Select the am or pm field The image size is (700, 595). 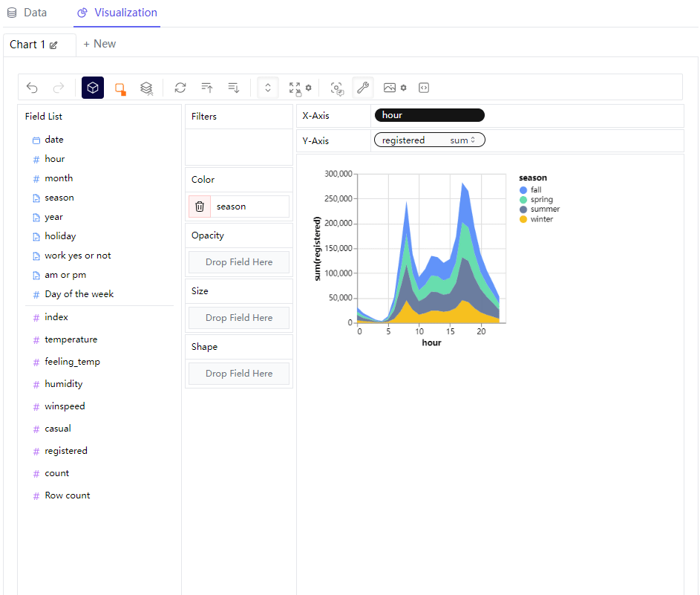pos(65,275)
